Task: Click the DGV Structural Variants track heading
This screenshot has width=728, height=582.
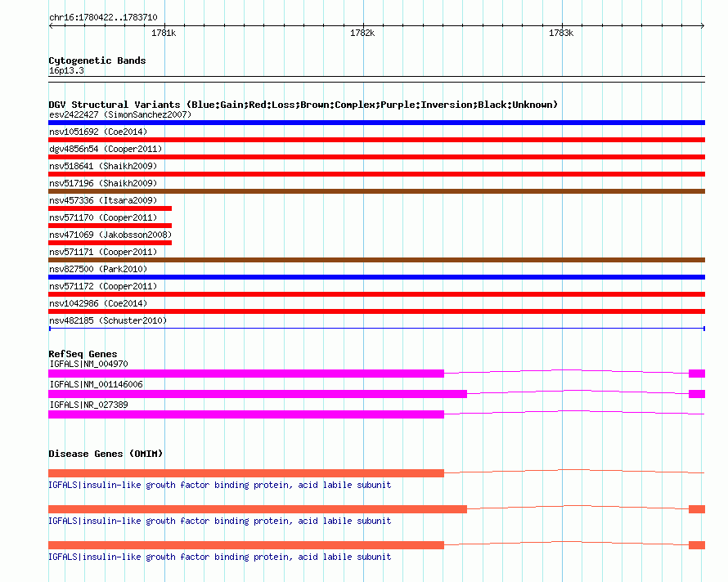Action: coord(303,105)
